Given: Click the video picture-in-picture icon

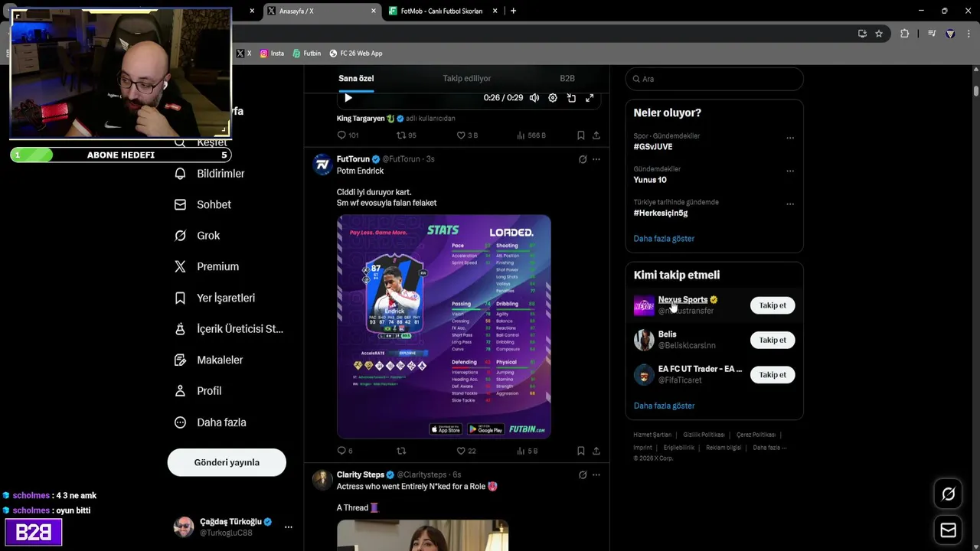Looking at the screenshot, I should coord(571,98).
